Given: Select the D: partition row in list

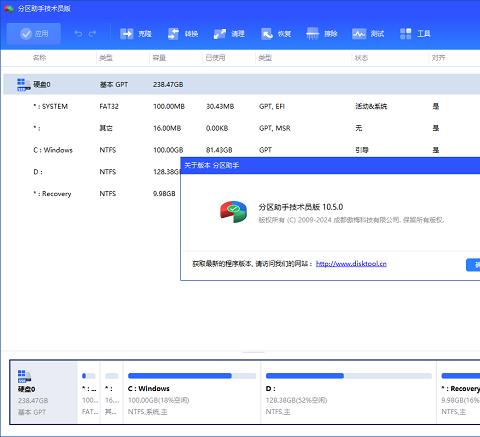Looking at the screenshot, I should (92, 172).
